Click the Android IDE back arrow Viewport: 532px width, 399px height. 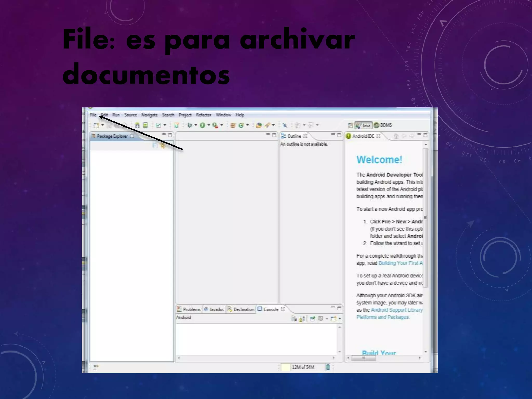(404, 136)
